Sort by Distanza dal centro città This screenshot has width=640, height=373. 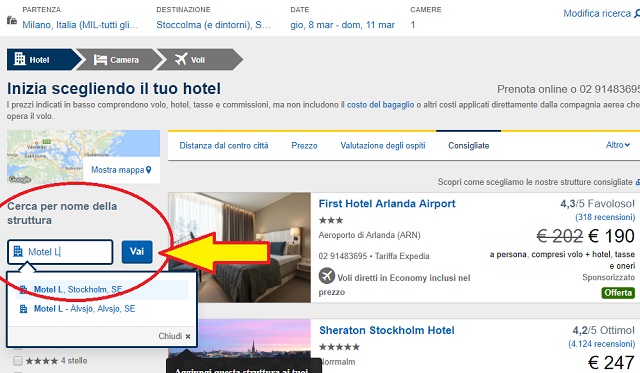pyautogui.click(x=224, y=146)
